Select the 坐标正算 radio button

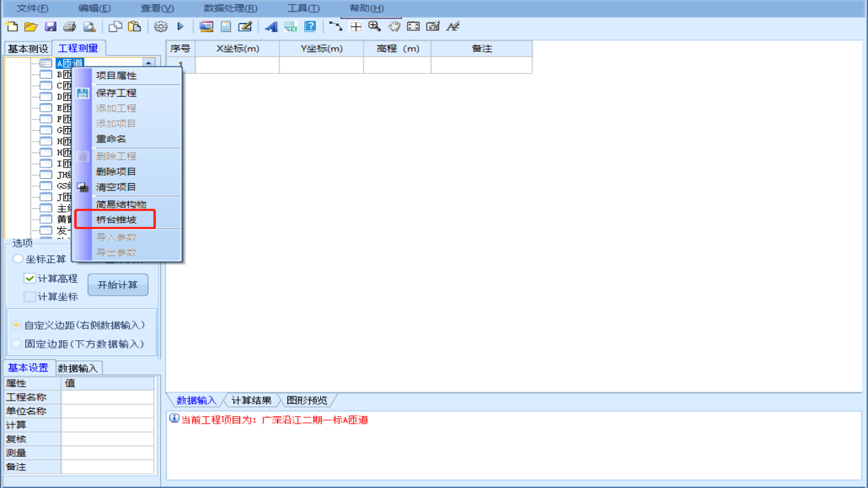point(18,259)
